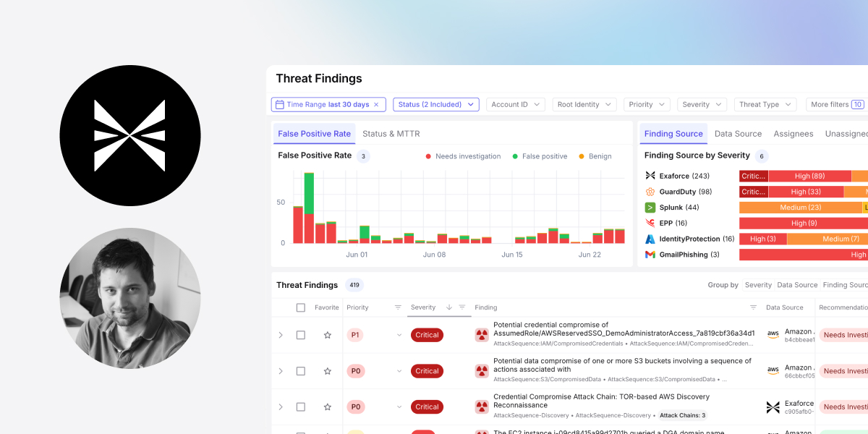Check the select-all checkbox in table header
Screen dimensions: 868x434
(301, 307)
